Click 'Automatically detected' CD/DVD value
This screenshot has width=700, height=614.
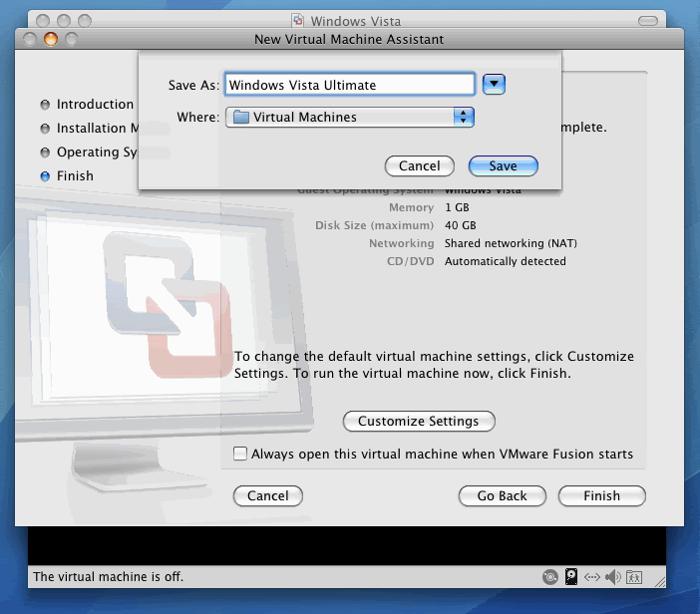[506, 261]
